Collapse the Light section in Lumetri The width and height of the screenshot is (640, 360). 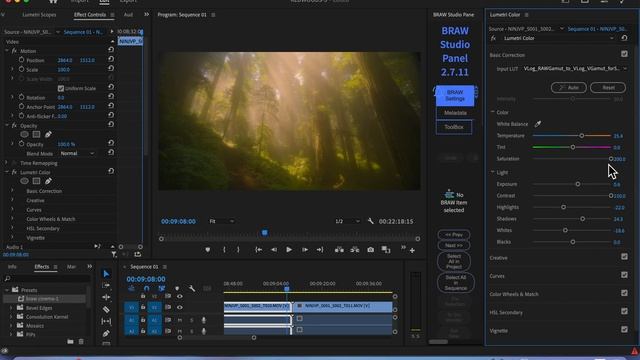point(493,172)
